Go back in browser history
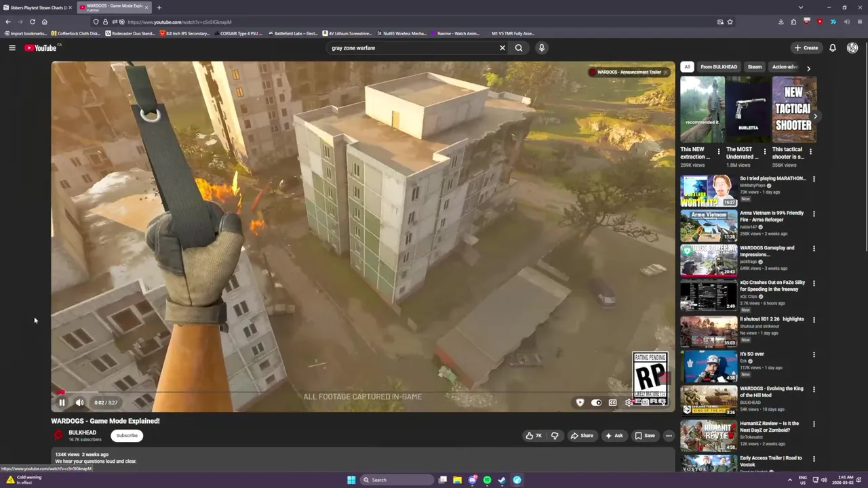This screenshot has height=488, width=868. [x=8, y=22]
